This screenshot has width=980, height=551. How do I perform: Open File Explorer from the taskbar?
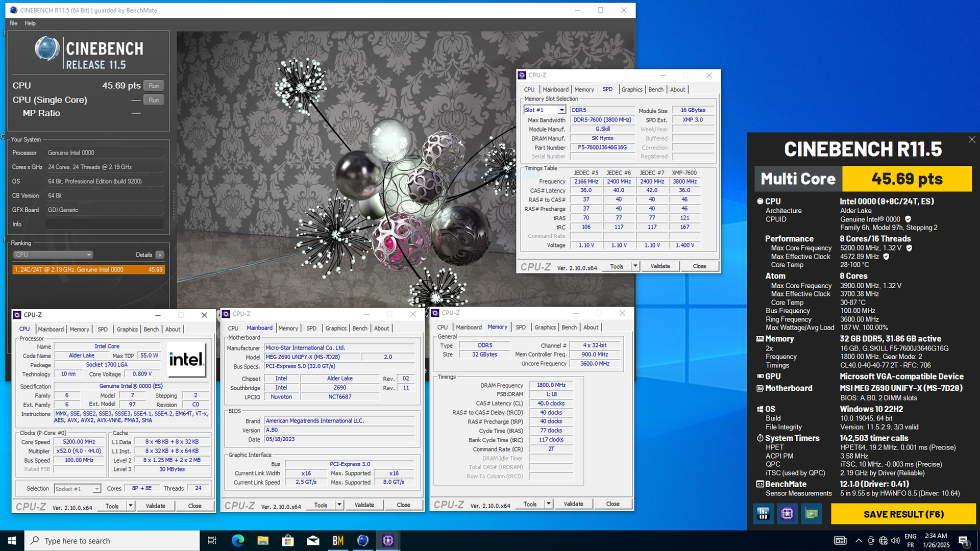point(263,541)
